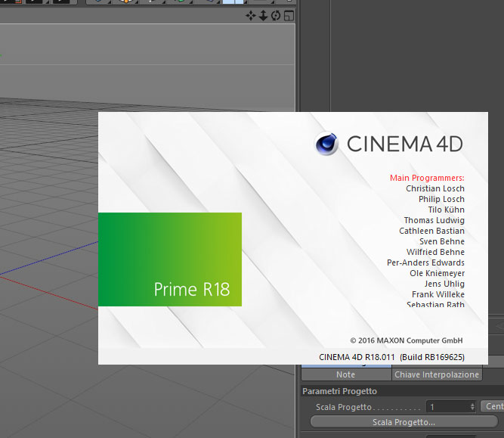Click the Main Programmers heading

(427, 178)
